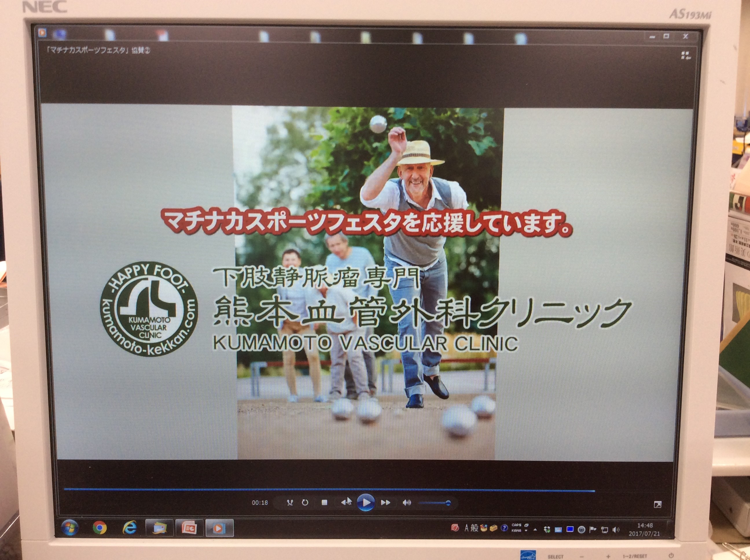
Task: Click the 00:18 elapsed time display
Action: (260, 503)
